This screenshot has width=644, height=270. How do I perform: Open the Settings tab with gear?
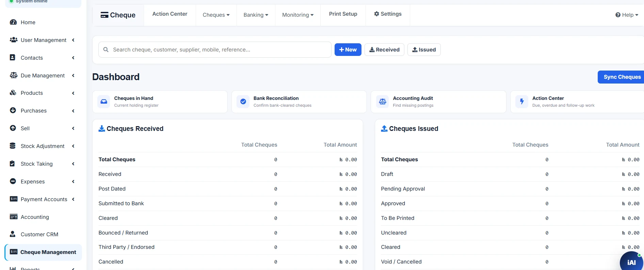388,14
